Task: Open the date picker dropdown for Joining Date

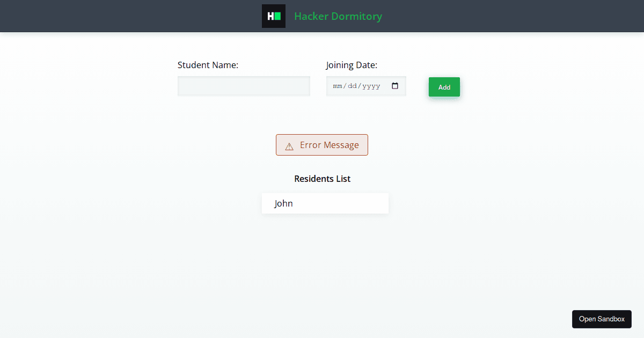Action: pyautogui.click(x=395, y=86)
